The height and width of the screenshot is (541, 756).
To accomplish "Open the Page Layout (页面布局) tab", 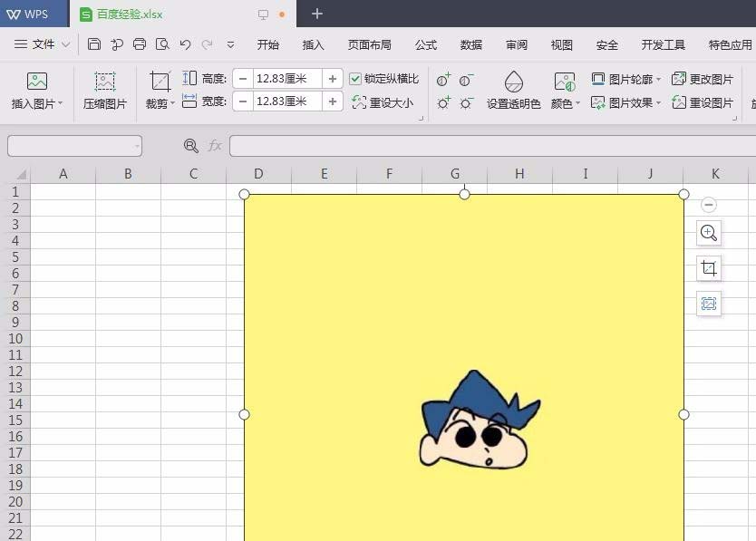I will (x=370, y=44).
